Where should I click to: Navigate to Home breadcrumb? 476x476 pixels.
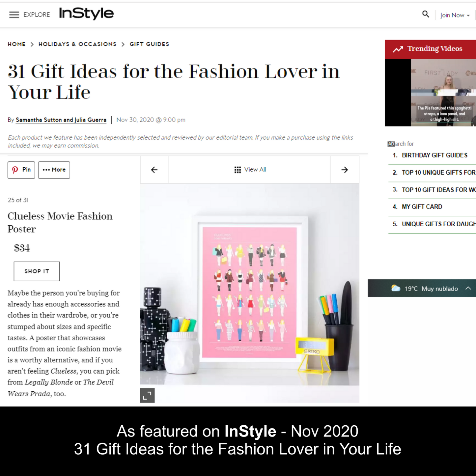[16, 44]
